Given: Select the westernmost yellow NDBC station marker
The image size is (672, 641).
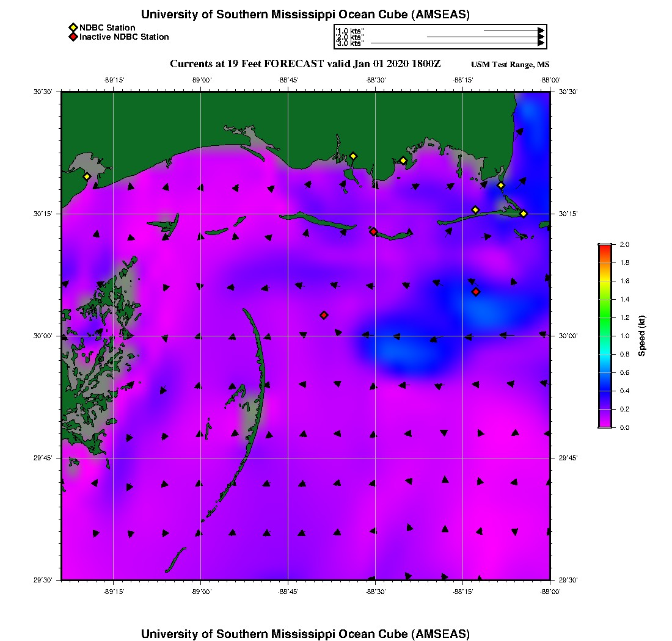Looking at the screenshot, I should pos(87,176).
